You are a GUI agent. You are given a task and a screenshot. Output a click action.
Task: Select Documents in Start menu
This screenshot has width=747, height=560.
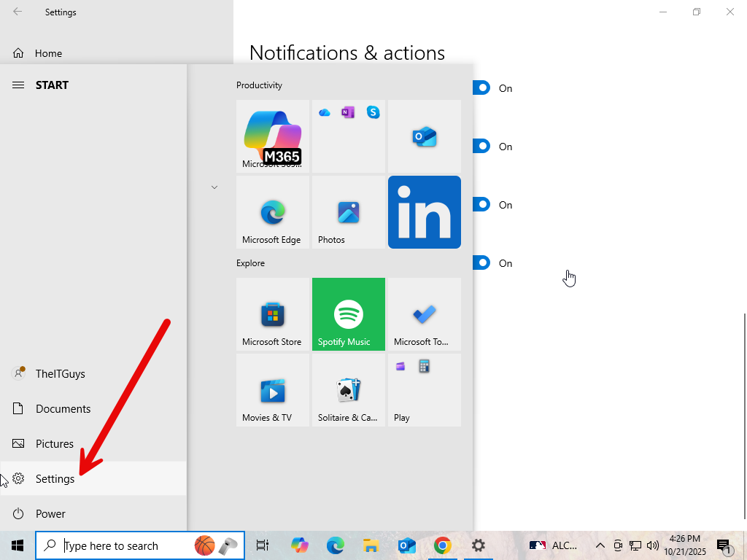point(63,409)
